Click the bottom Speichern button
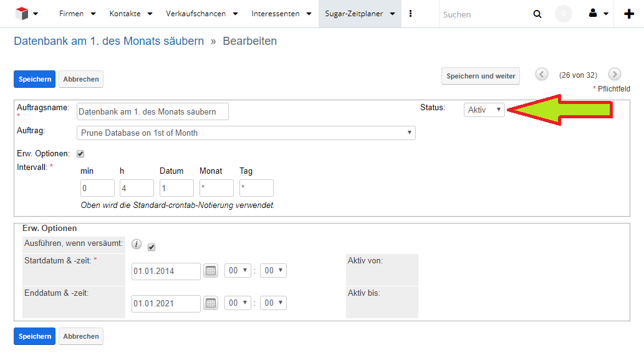The image size is (644, 363). click(x=34, y=336)
